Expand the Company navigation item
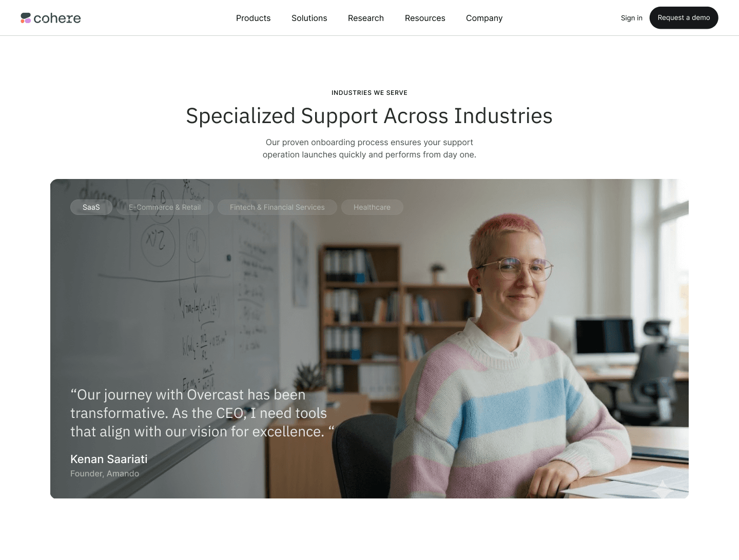This screenshot has width=739, height=560. 484,18
